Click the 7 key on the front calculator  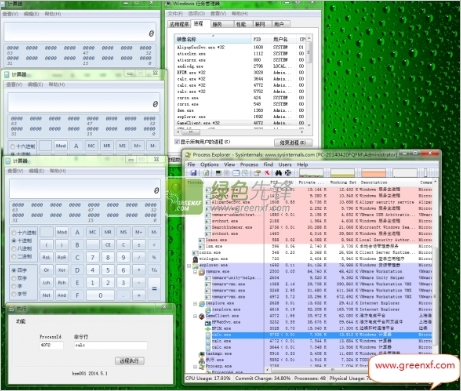pos(93,257)
